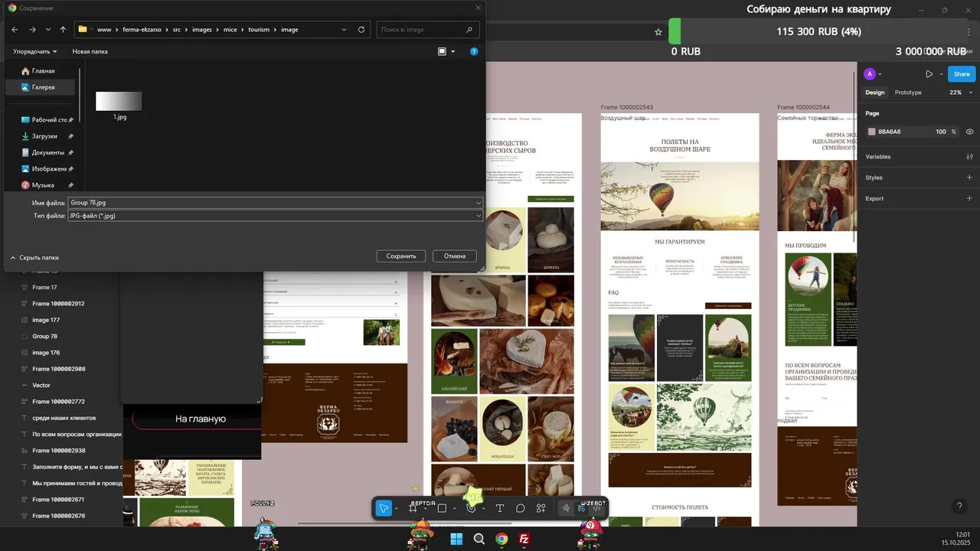Open shape tools dropdown arrow
Screen dimensions: 980x551
pyautogui.click(x=454, y=509)
